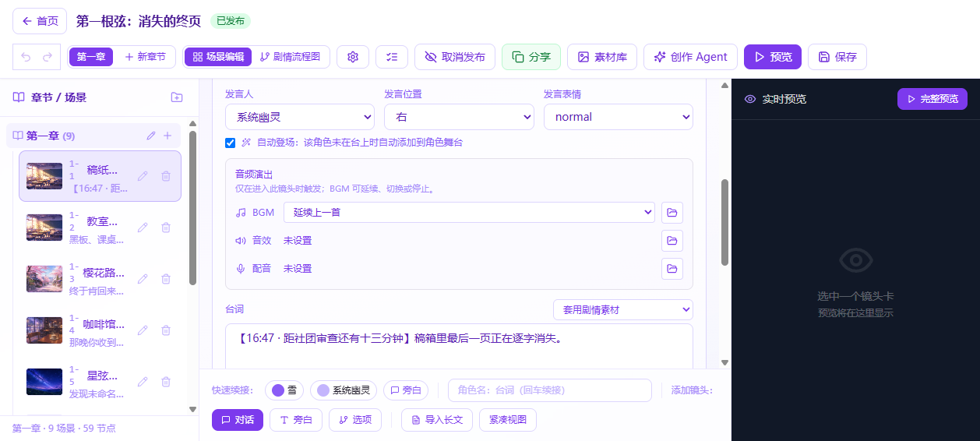Image resolution: width=980 pixels, height=441 pixels.
Task: Collapse the 第一章 (9) chapter tree
Action: (x=18, y=136)
